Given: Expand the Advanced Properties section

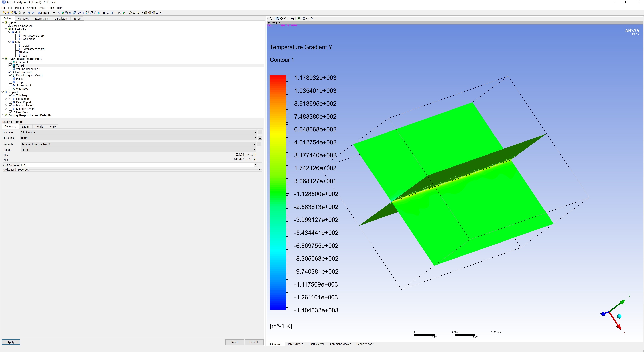Looking at the screenshot, I should (x=259, y=170).
